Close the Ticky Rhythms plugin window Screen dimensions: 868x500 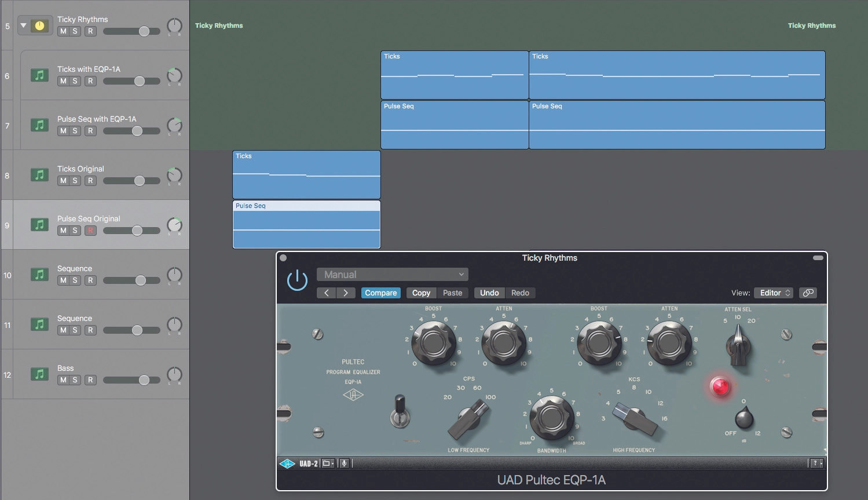(x=283, y=258)
